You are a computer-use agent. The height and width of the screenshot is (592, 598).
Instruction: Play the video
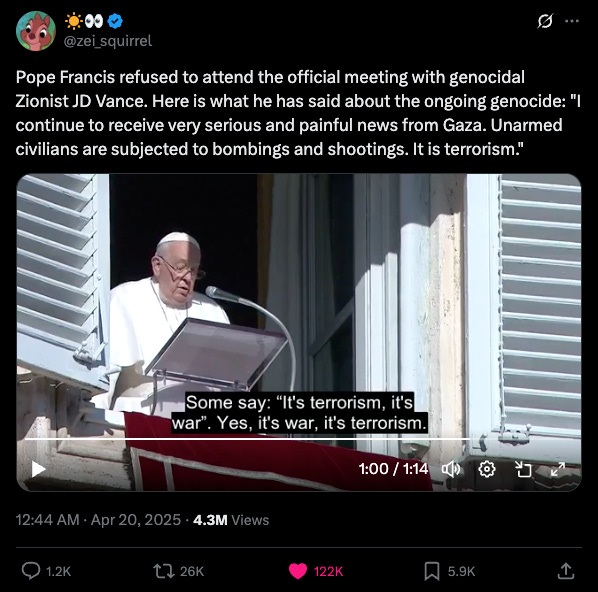click(x=38, y=469)
